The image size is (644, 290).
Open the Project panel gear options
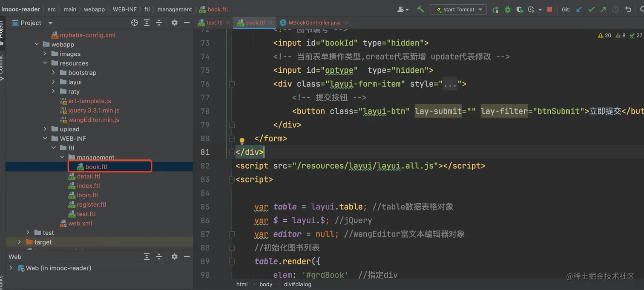click(174, 23)
